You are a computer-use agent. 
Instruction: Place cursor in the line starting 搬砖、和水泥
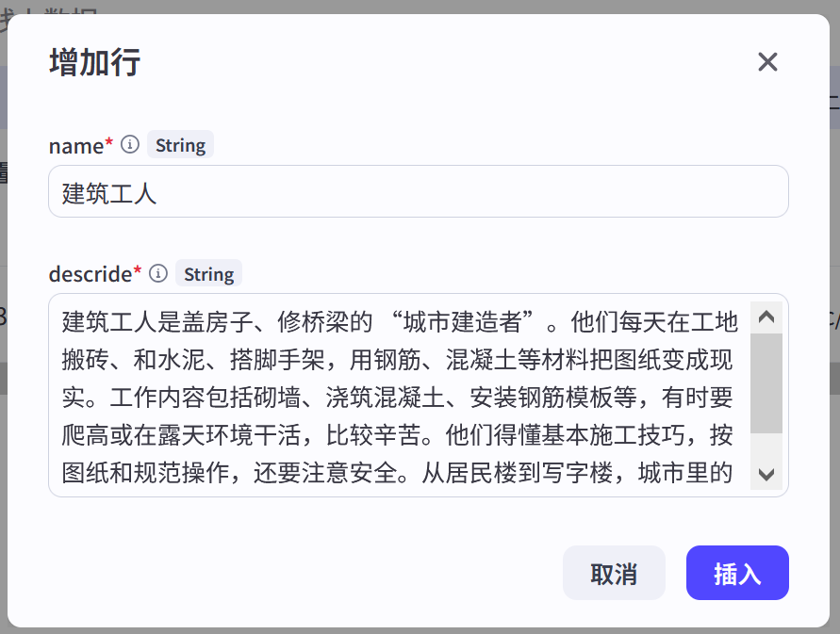click(x=397, y=360)
